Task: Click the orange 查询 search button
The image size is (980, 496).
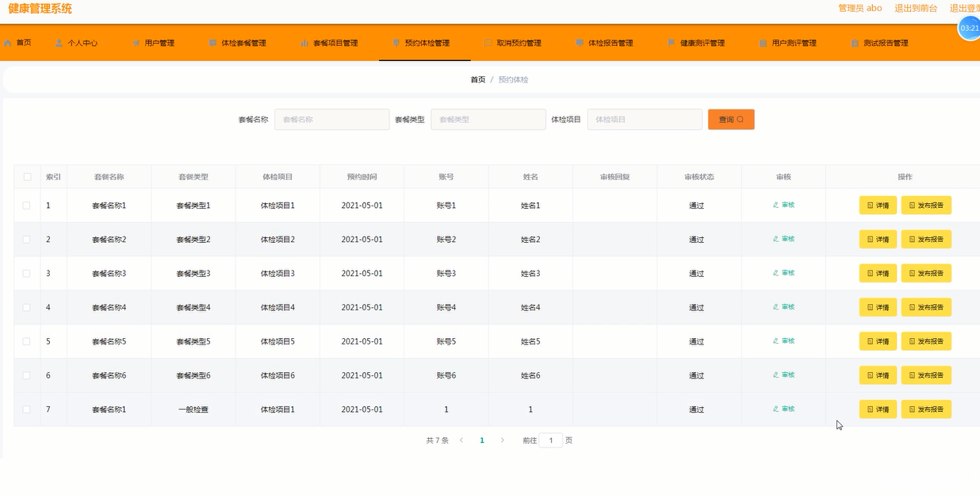Action: 730,119
